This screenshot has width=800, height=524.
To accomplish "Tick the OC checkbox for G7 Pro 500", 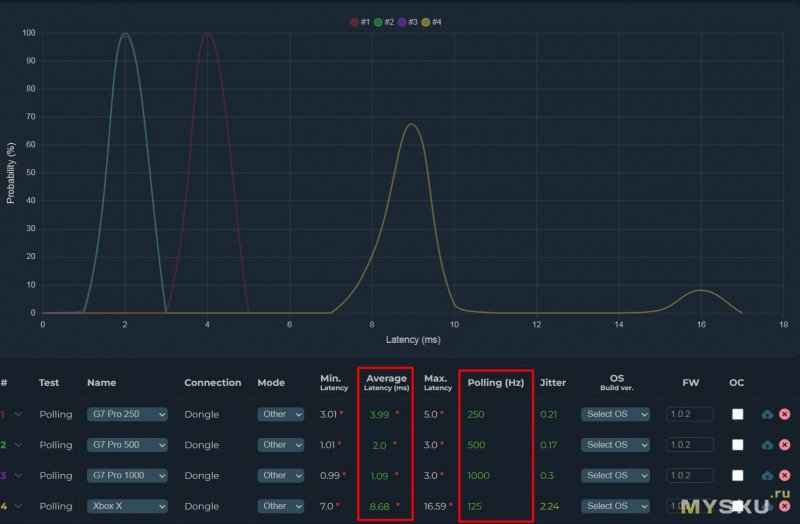I will (737, 445).
